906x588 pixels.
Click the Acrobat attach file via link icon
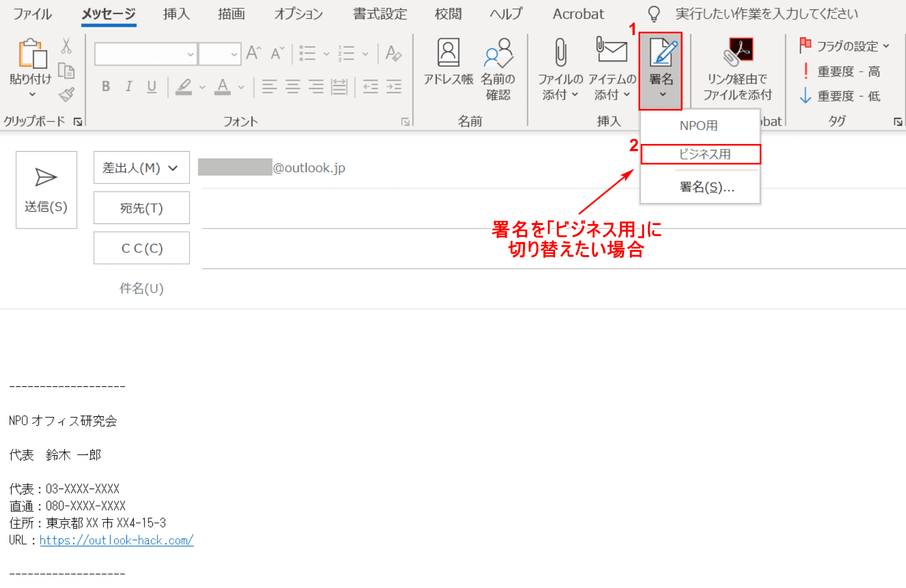click(737, 53)
